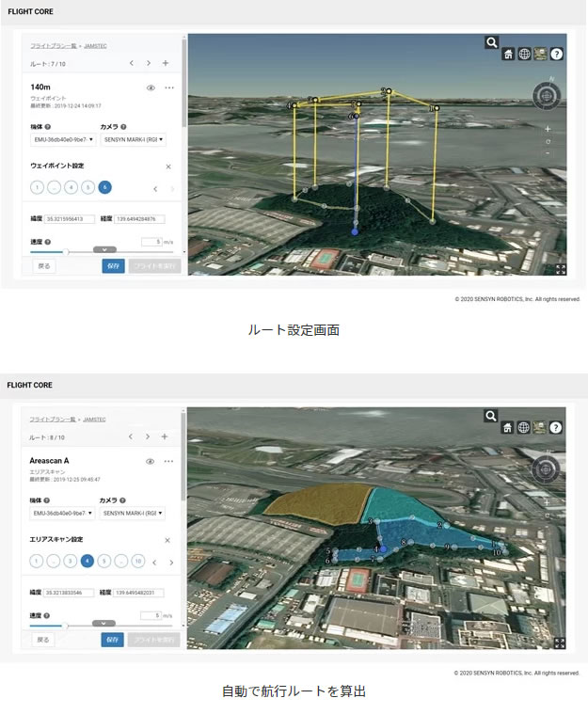Click 保存 button in the Areascan A panel
This screenshot has width=588, height=714.
(x=113, y=640)
